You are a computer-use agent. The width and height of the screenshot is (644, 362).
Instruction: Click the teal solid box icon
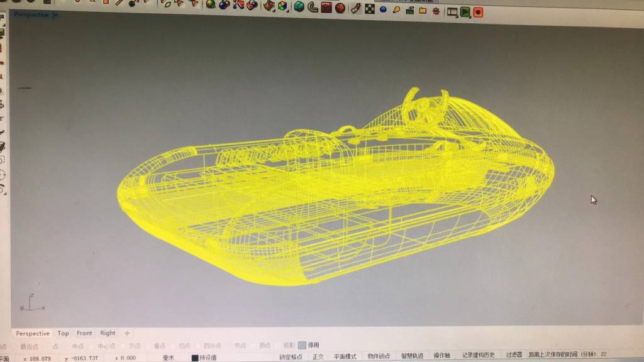coord(299,6)
